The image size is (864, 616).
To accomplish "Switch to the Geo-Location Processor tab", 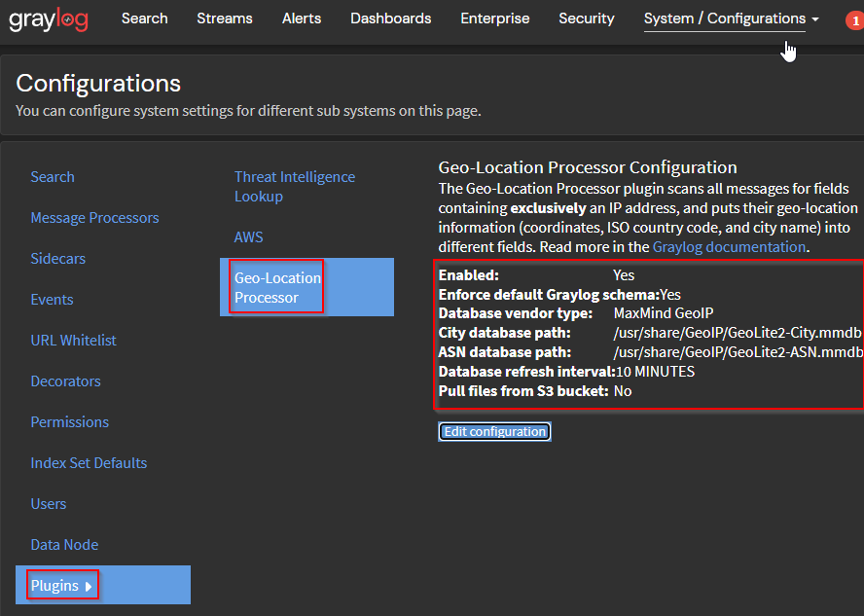I will [277, 286].
